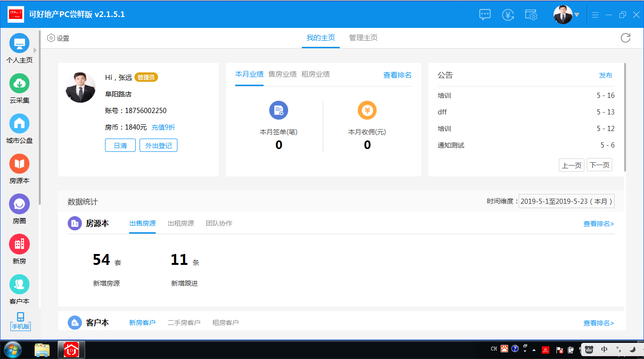Open the 云采集 sidebar icon
Viewport: 644px width, 359px height.
(19, 84)
